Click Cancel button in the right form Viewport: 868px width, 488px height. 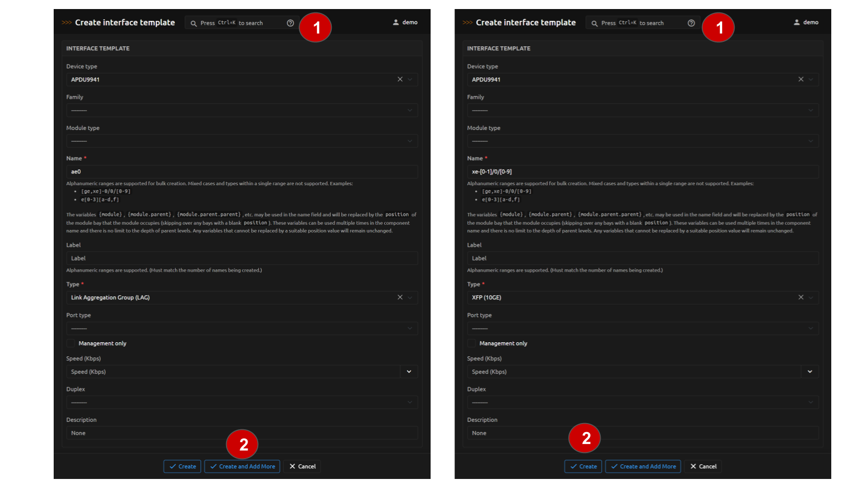pyautogui.click(x=702, y=467)
